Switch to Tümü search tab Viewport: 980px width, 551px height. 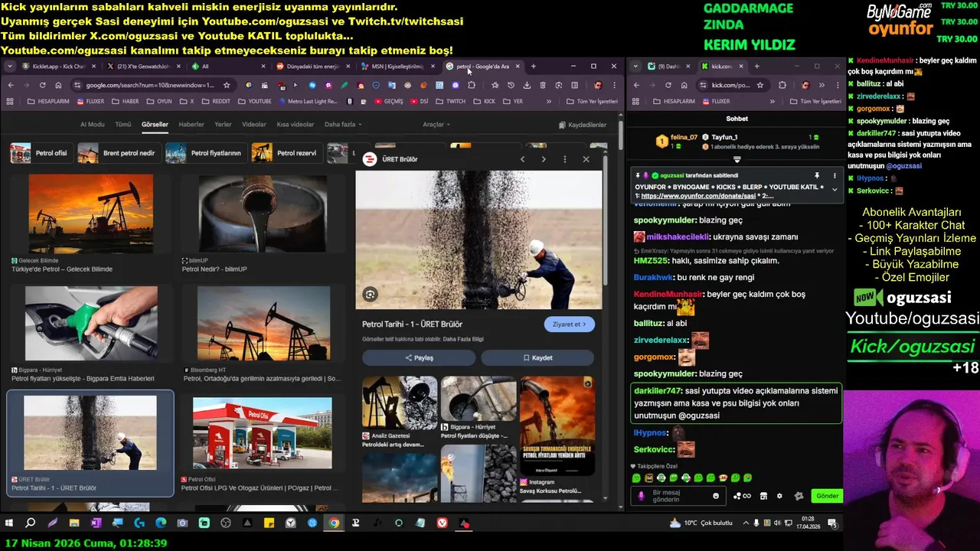coord(122,125)
